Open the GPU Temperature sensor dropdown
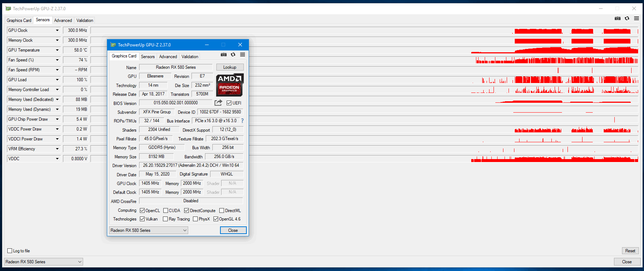This screenshot has height=271, width=644. tap(57, 50)
